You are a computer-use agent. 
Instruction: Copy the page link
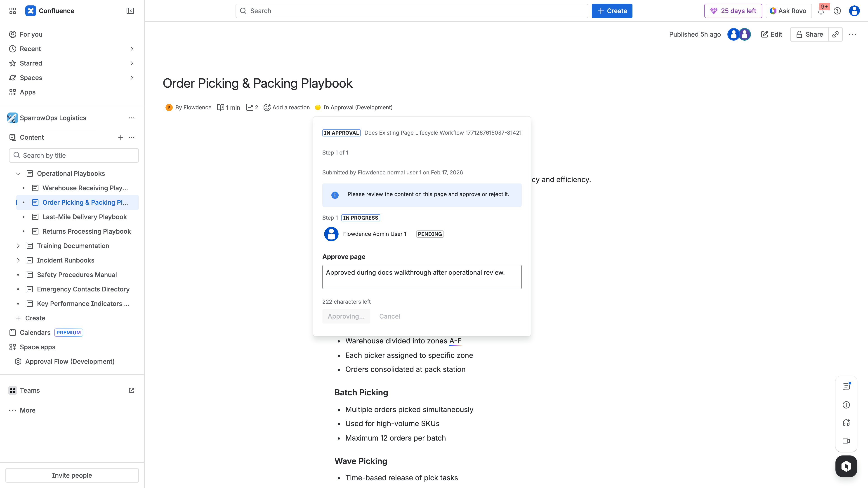tap(835, 34)
